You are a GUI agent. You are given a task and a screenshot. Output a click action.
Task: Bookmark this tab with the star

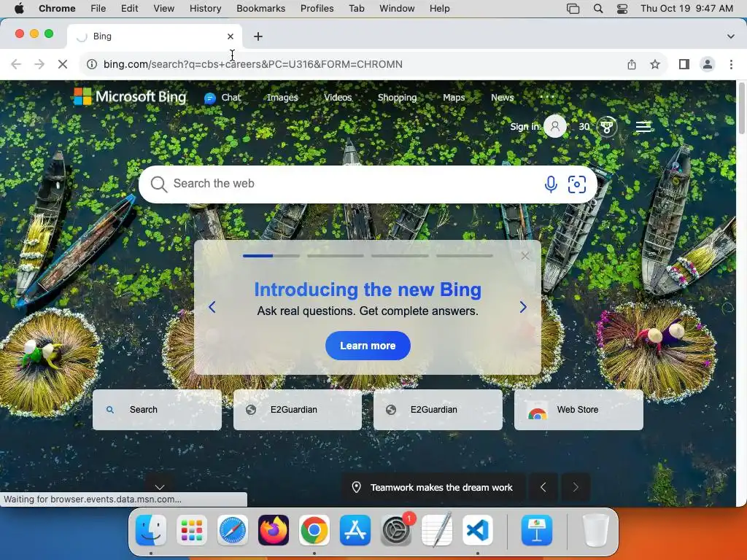[656, 64]
